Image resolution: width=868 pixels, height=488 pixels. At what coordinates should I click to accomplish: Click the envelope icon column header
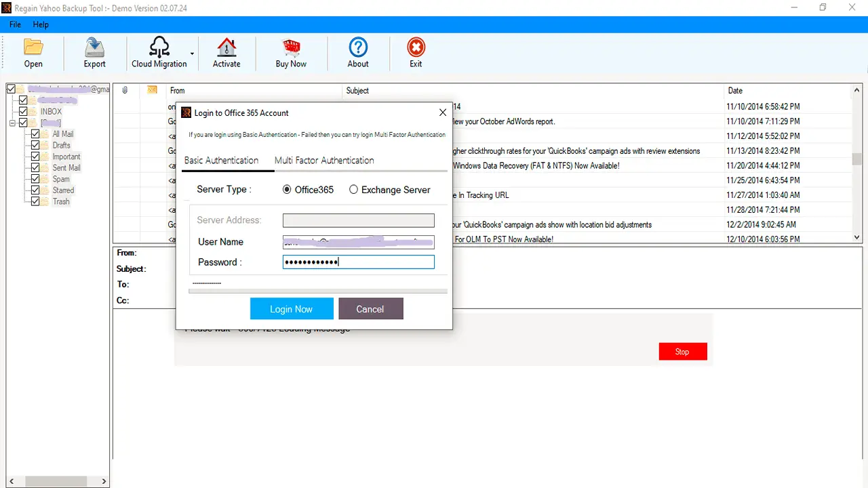pyautogui.click(x=152, y=90)
